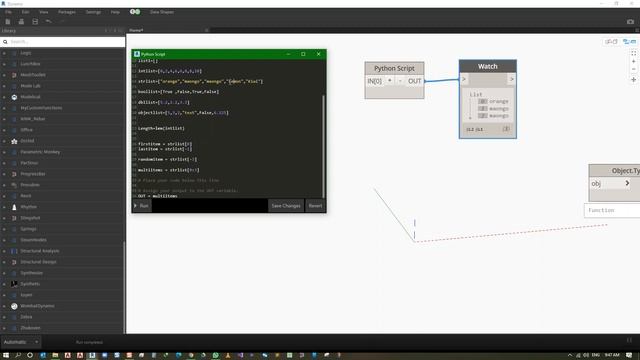The height and width of the screenshot is (360, 640).
Task: Toggle background preview view button top-right
Action: 611,42
